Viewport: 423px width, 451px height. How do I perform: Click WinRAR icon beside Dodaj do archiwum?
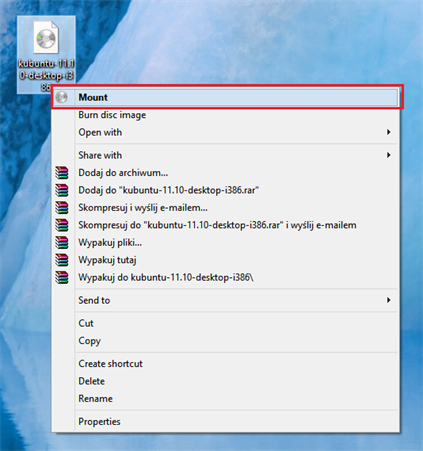[62, 173]
